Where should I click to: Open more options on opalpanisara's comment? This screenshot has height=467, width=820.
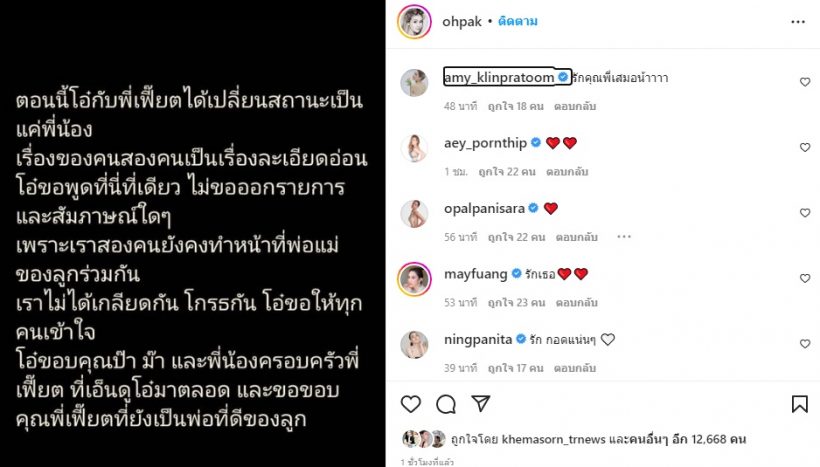click(x=624, y=237)
